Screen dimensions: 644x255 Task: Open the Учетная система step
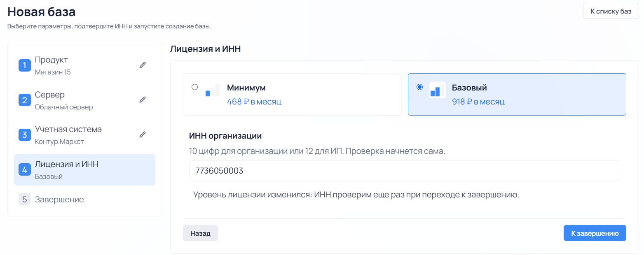pos(84,135)
